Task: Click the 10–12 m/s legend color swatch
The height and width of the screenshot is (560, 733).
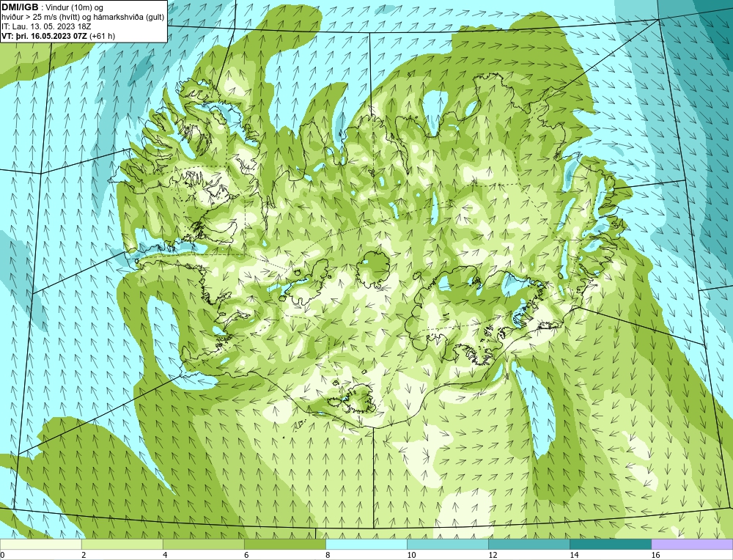Action: (x=447, y=545)
